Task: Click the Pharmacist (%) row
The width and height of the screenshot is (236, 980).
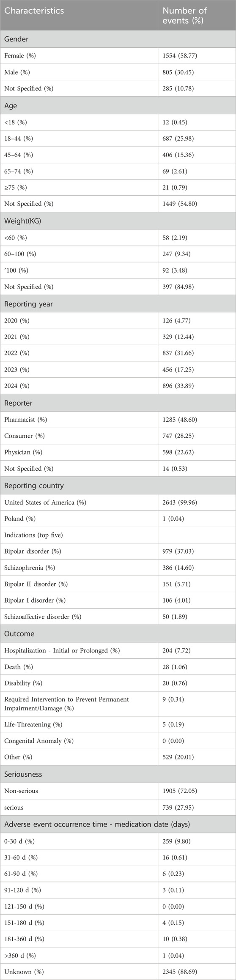Action: [118, 420]
